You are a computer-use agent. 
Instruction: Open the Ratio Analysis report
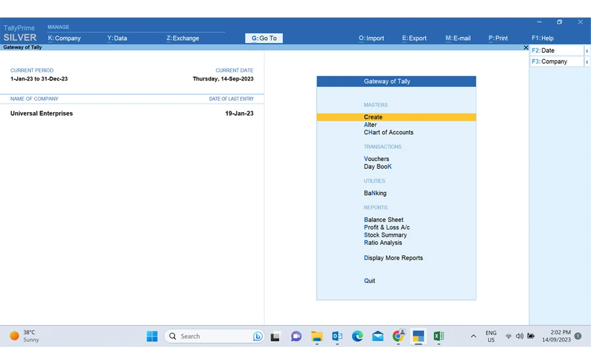pos(383,243)
